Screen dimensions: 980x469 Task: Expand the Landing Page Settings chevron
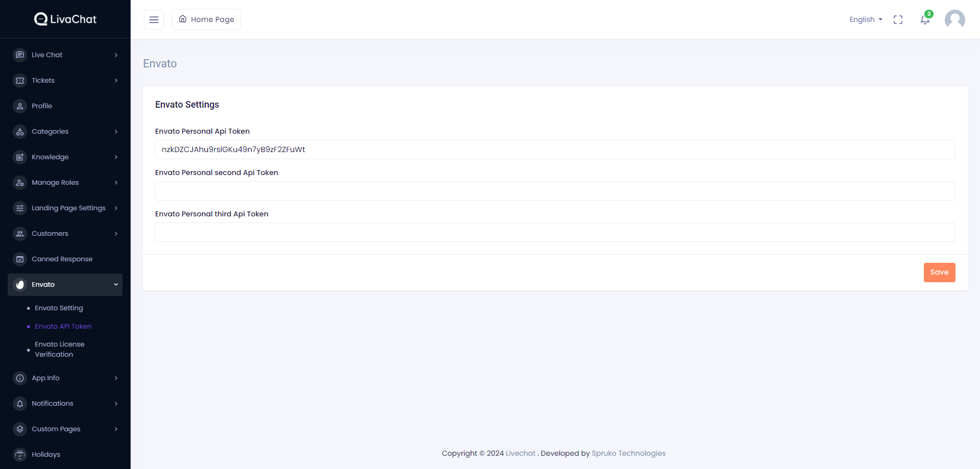(x=116, y=208)
